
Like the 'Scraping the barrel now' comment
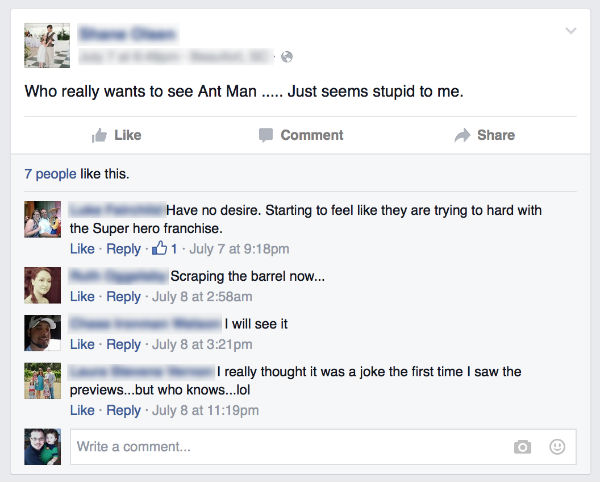coord(82,296)
